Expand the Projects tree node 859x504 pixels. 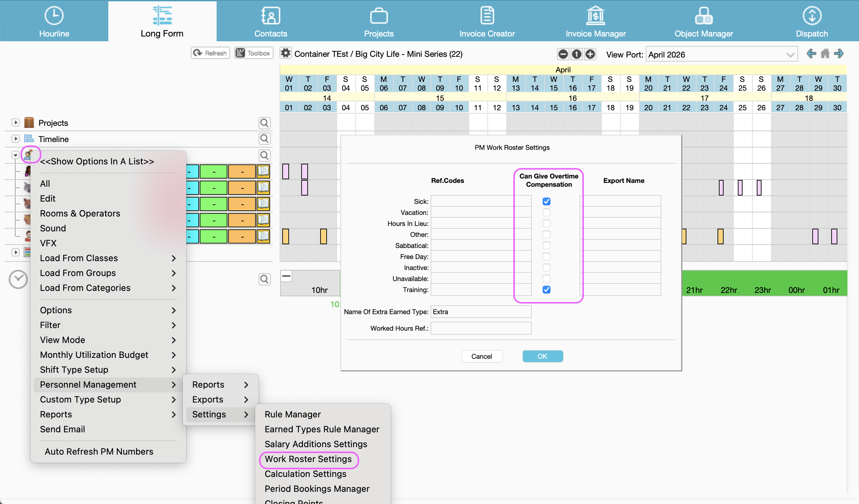(15, 122)
